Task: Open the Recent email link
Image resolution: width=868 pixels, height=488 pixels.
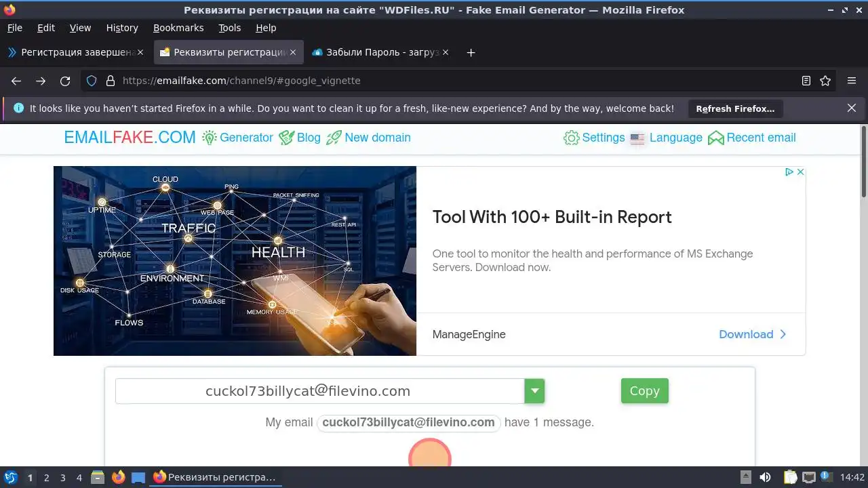Action: click(x=761, y=138)
